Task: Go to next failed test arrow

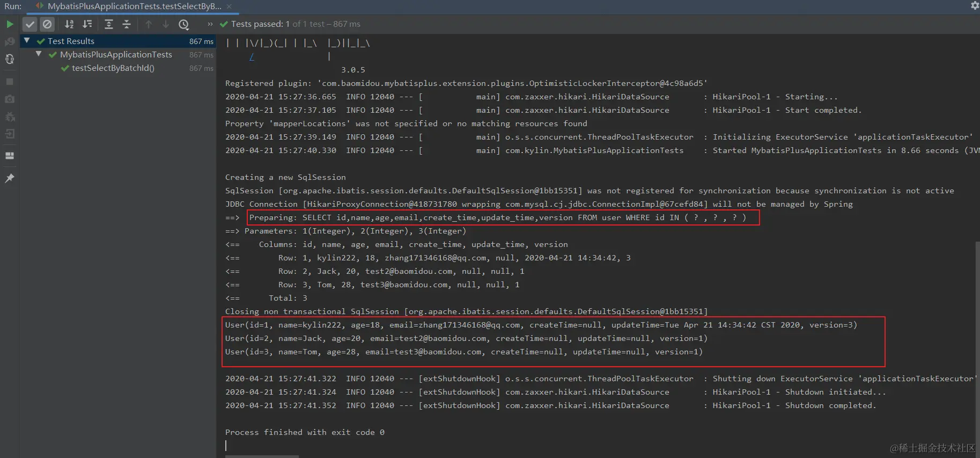Action: coord(166,24)
